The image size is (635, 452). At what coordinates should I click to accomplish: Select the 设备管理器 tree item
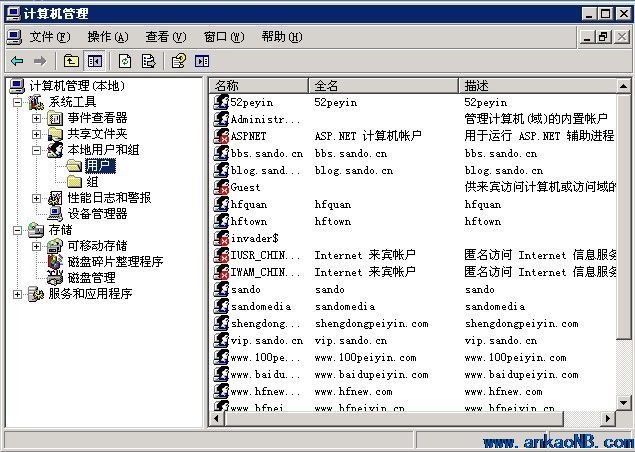click(x=97, y=214)
